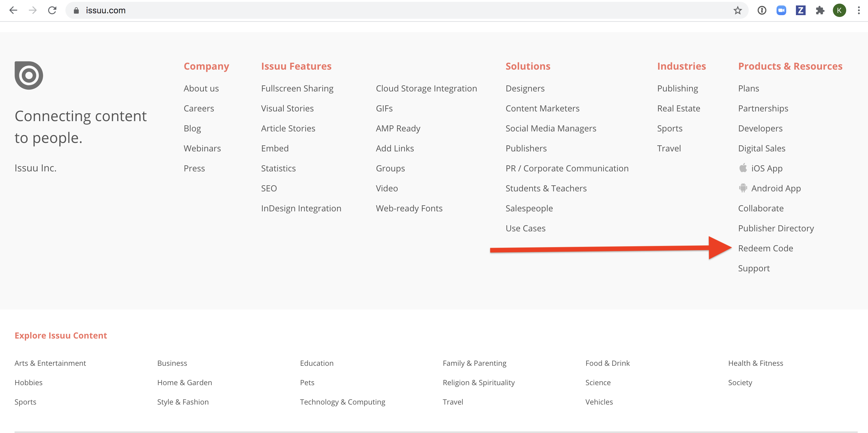
Task: Open the Visual Stories link
Action: pyautogui.click(x=287, y=108)
